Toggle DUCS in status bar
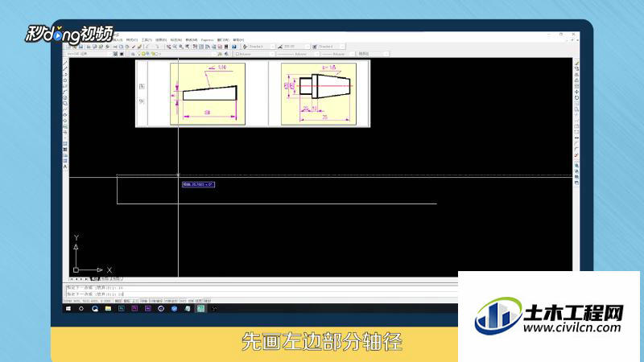The image size is (644, 362). 184,301
